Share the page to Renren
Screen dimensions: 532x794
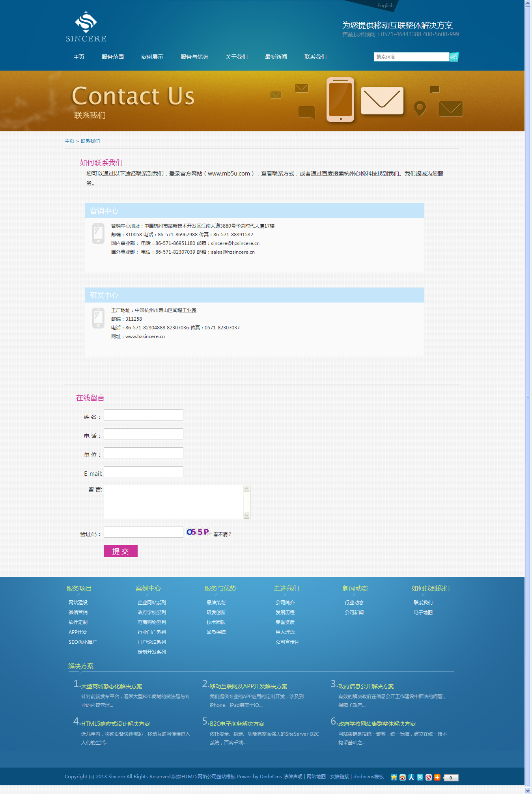pyautogui.click(x=411, y=777)
